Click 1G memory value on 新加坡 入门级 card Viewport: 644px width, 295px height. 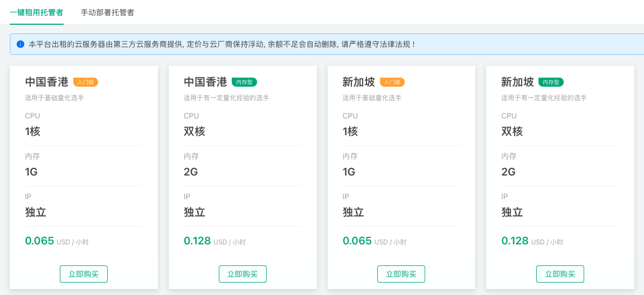pyautogui.click(x=349, y=172)
